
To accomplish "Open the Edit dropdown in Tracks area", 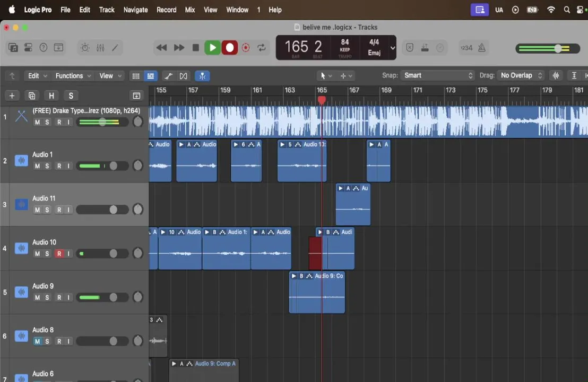I will (x=37, y=76).
